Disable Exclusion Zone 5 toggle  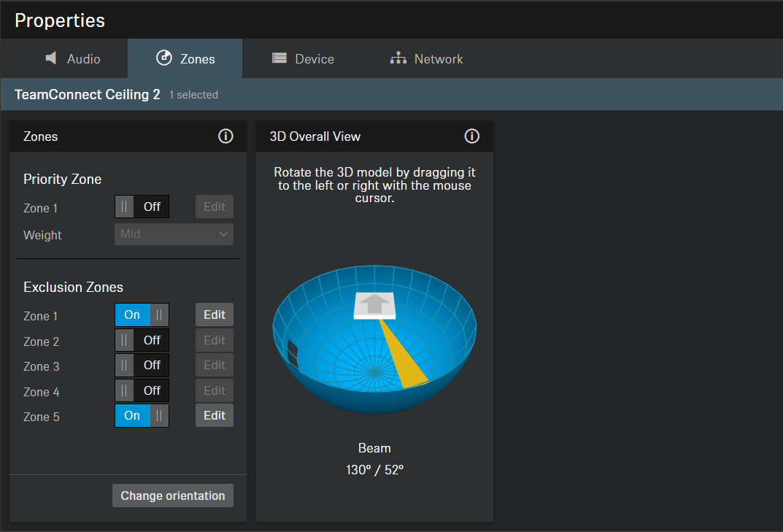[142, 416]
